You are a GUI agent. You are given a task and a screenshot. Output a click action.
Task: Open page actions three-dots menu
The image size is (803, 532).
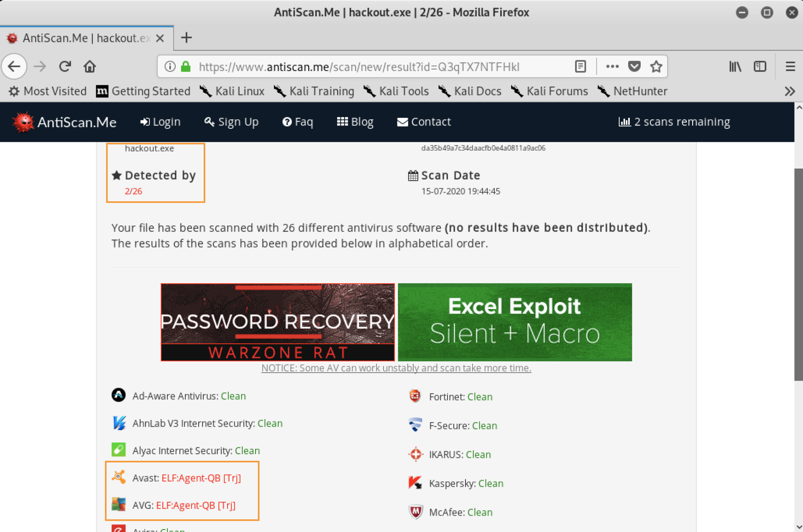point(612,66)
